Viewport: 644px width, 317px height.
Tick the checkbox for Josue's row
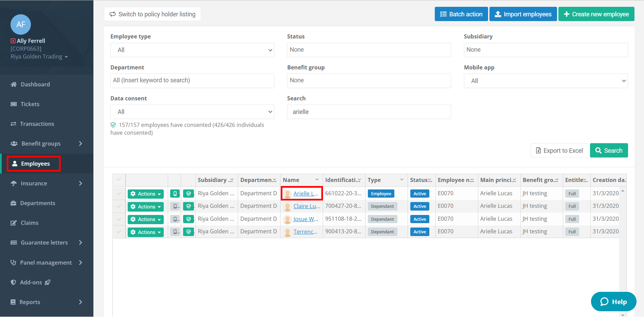point(119,219)
